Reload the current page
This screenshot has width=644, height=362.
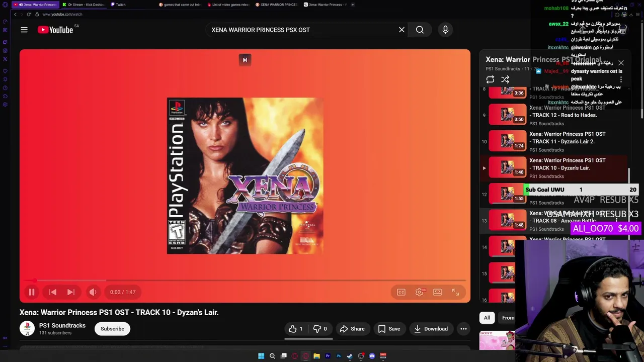tap(29, 14)
